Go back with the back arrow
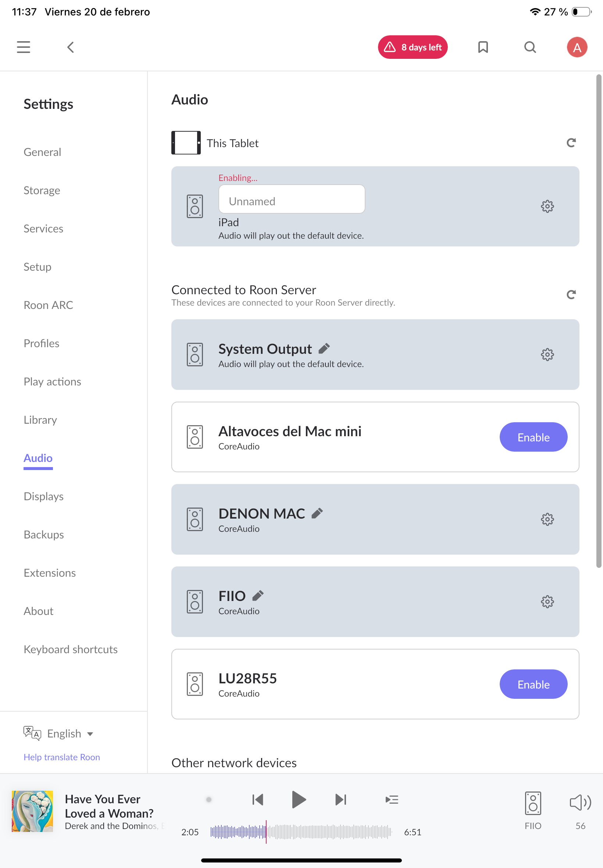 [x=70, y=47]
